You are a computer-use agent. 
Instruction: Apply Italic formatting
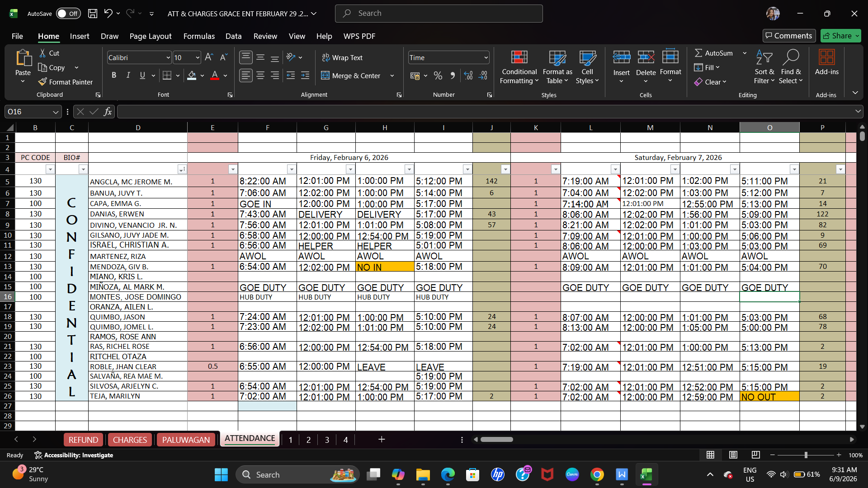128,75
